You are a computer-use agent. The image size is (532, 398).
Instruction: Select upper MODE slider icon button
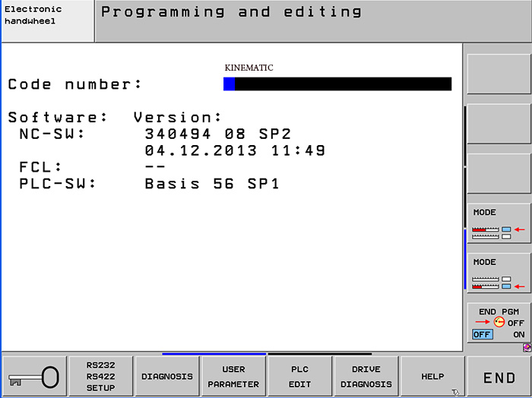point(499,223)
